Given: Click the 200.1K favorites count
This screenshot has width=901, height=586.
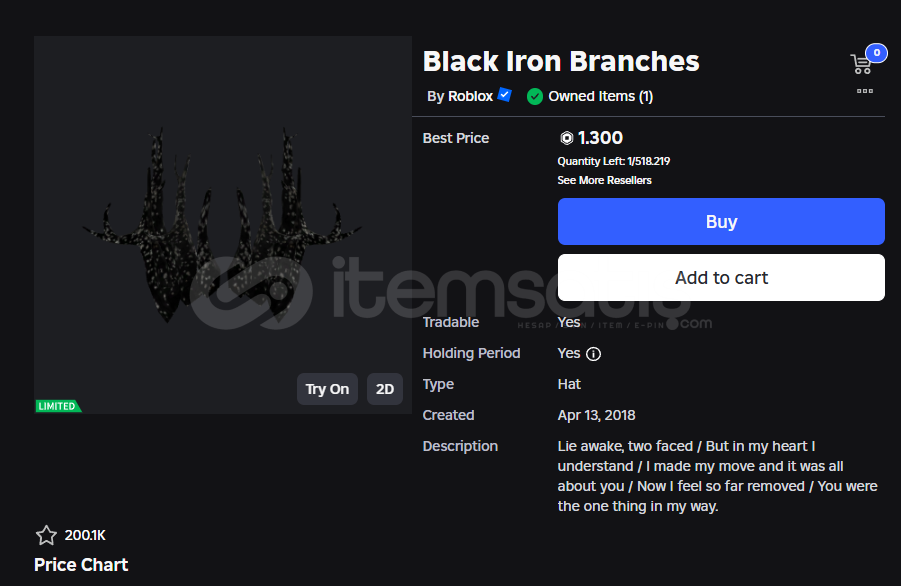Looking at the screenshot, I should (85, 535).
